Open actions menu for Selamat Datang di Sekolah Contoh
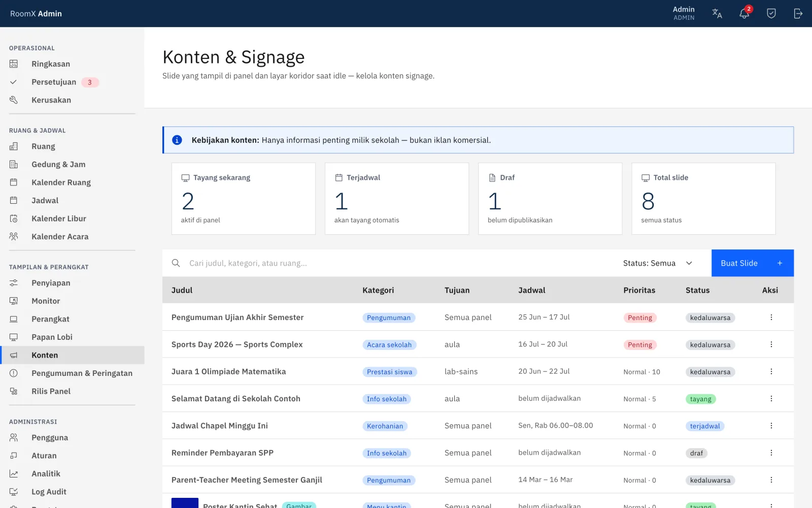Image resolution: width=812 pixels, height=508 pixels. pos(771,399)
